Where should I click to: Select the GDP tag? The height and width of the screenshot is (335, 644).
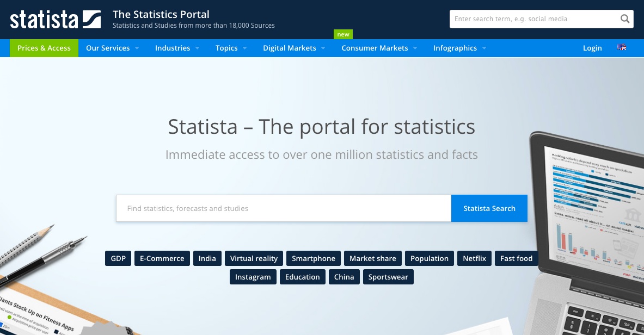coord(118,258)
